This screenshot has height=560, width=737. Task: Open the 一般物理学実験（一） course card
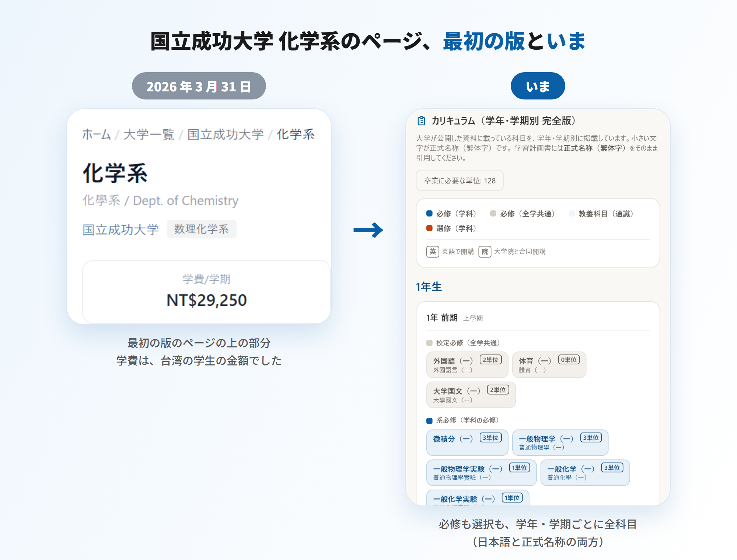tap(481, 473)
